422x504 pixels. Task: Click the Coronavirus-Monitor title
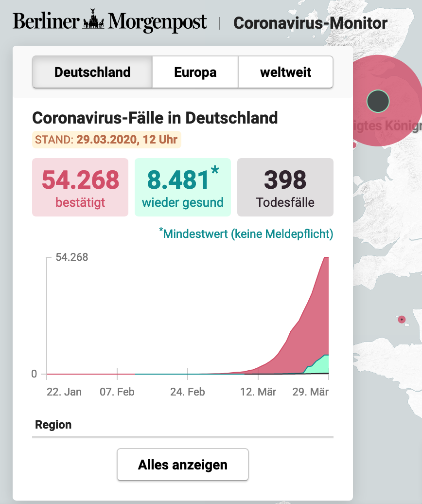tap(310, 23)
